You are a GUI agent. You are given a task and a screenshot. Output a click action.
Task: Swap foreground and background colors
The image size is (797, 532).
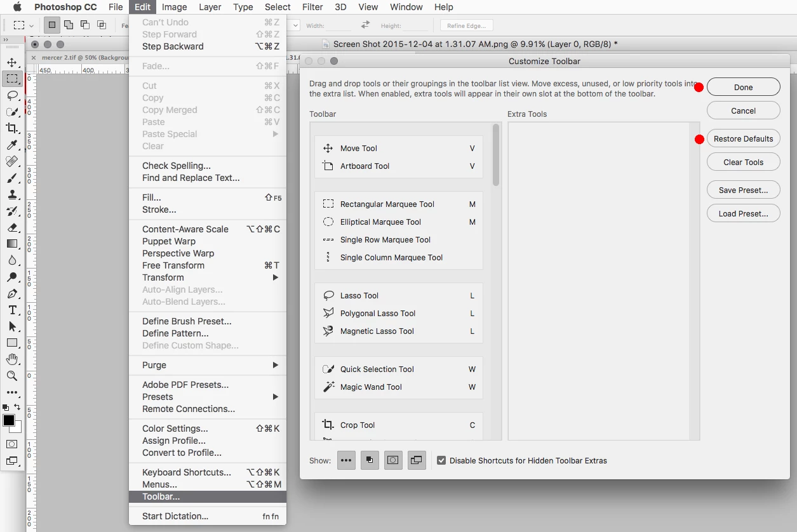pyautogui.click(x=17, y=407)
